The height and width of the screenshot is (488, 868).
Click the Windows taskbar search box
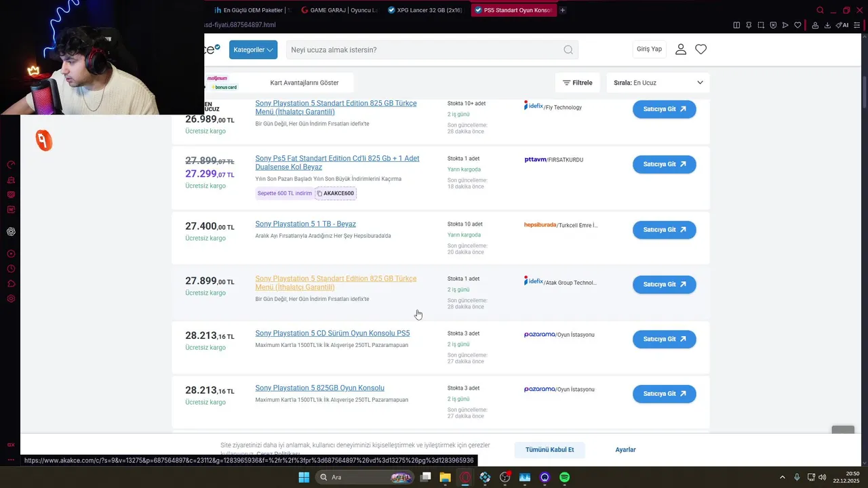366,477
